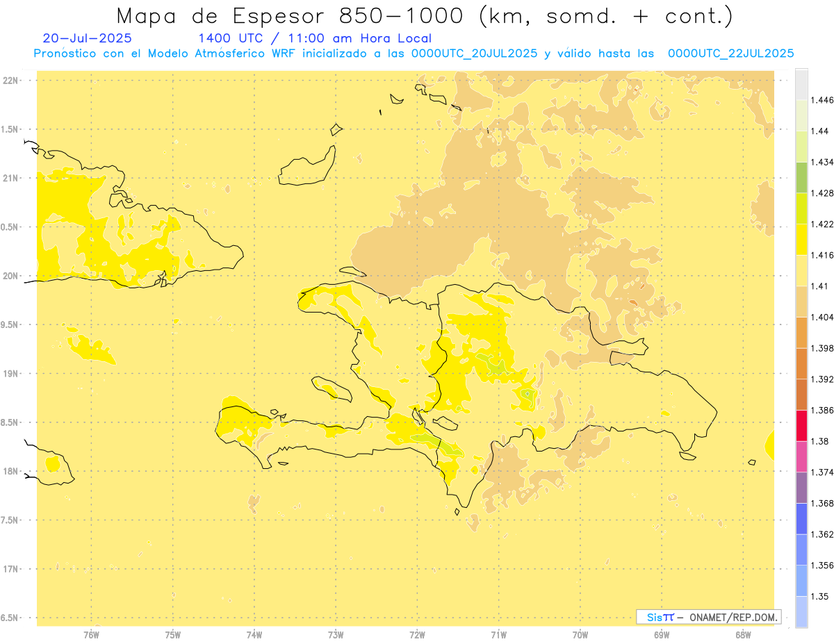Click the 1.368 colorbar value
Viewport: 834px width, 644px height.
[821, 503]
